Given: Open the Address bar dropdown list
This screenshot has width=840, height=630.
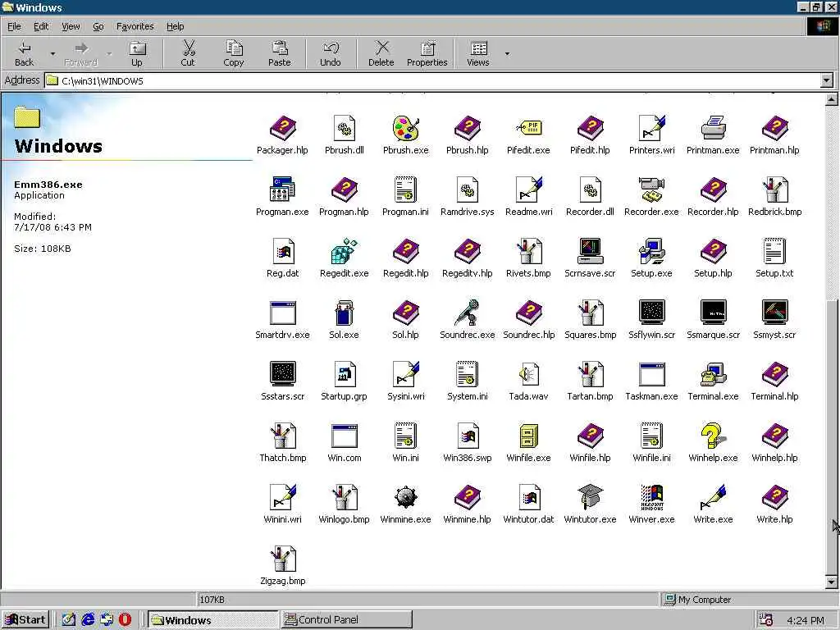Looking at the screenshot, I should click(x=827, y=81).
